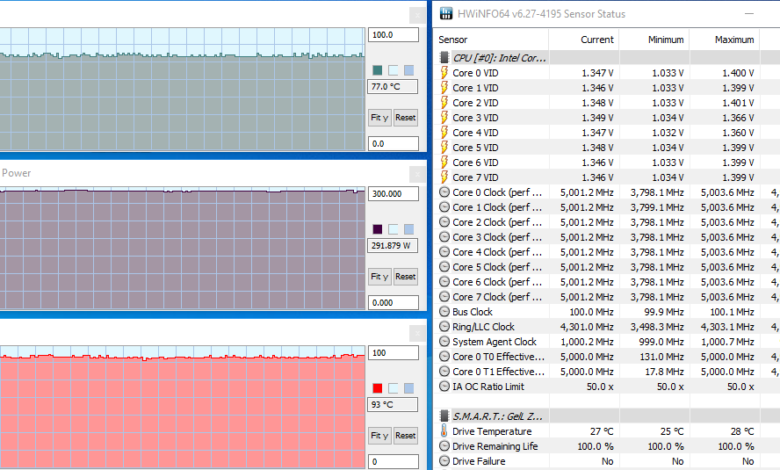Click Fit y in the Power graph
This screenshot has width=780, height=470.
pyautogui.click(x=380, y=277)
